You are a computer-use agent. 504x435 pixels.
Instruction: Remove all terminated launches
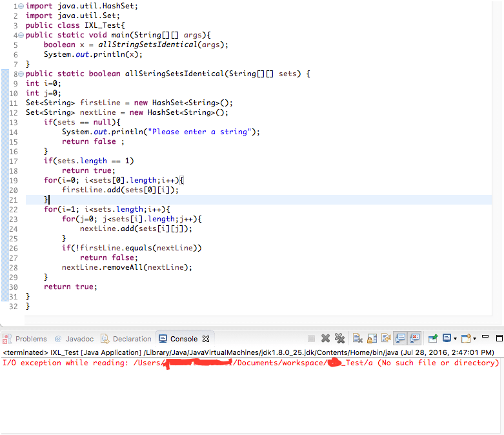click(x=339, y=339)
